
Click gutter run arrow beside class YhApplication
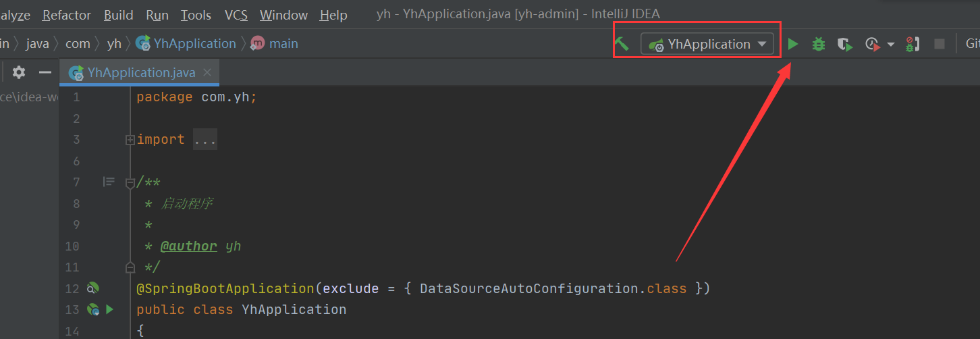pos(109,309)
